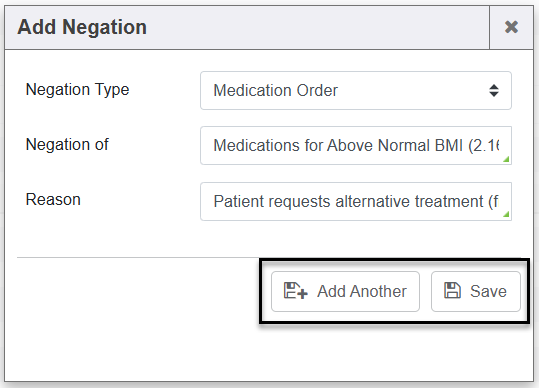Image resolution: width=539 pixels, height=388 pixels.
Task: Save the negation
Action: click(476, 291)
